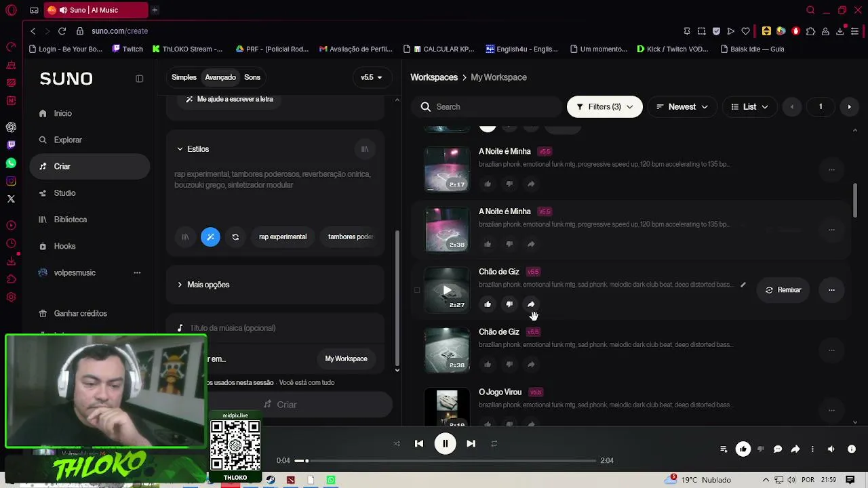868x488 pixels.
Task: Share the A Noite é Minha 2:38 song
Action: pos(531,244)
